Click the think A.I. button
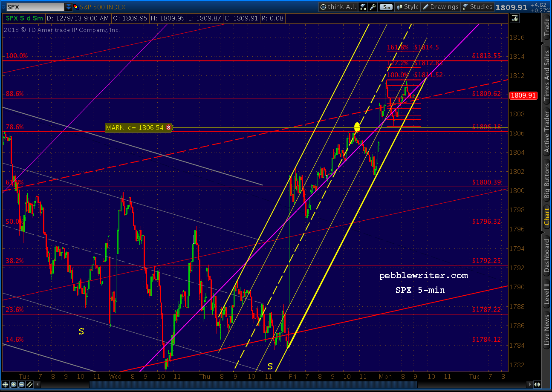Screen dimensions: 552x392 [x=338, y=7]
